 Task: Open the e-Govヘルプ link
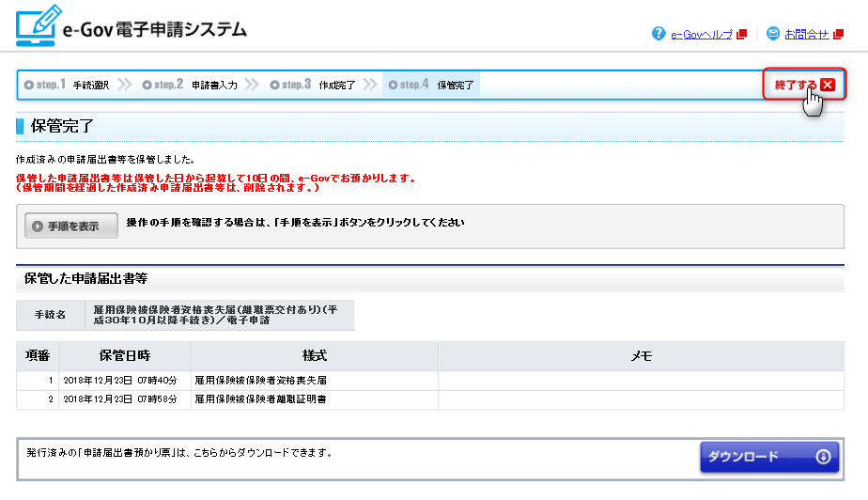[702, 34]
